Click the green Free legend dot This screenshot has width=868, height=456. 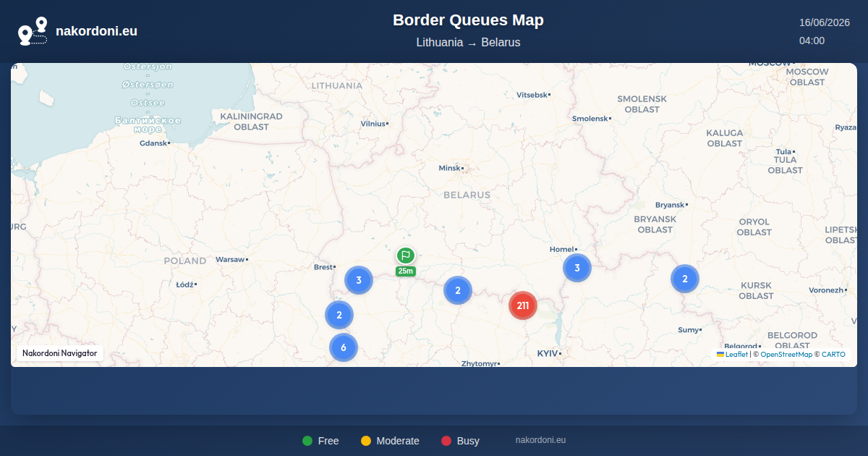click(307, 441)
